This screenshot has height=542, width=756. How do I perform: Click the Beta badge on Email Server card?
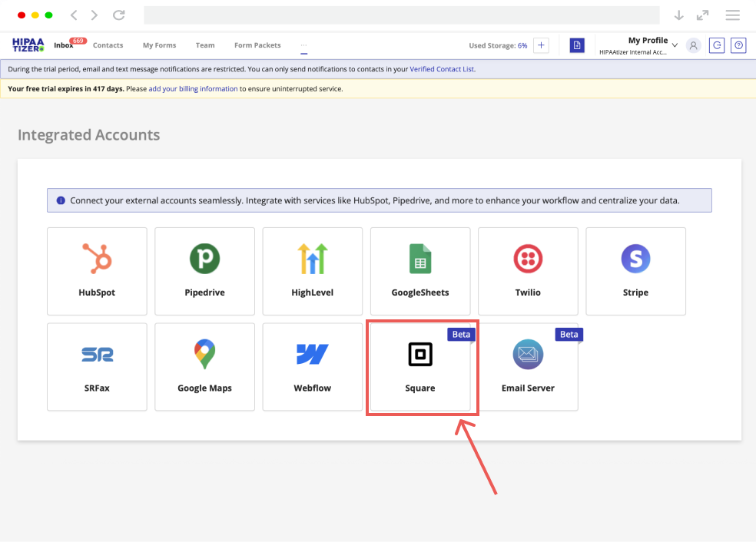569,335
